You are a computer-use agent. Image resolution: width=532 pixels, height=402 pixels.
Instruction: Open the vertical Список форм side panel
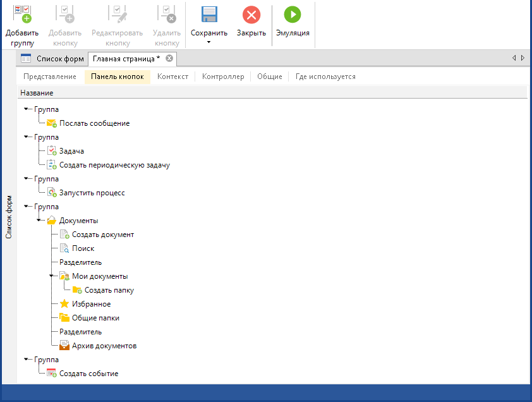click(9, 216)
